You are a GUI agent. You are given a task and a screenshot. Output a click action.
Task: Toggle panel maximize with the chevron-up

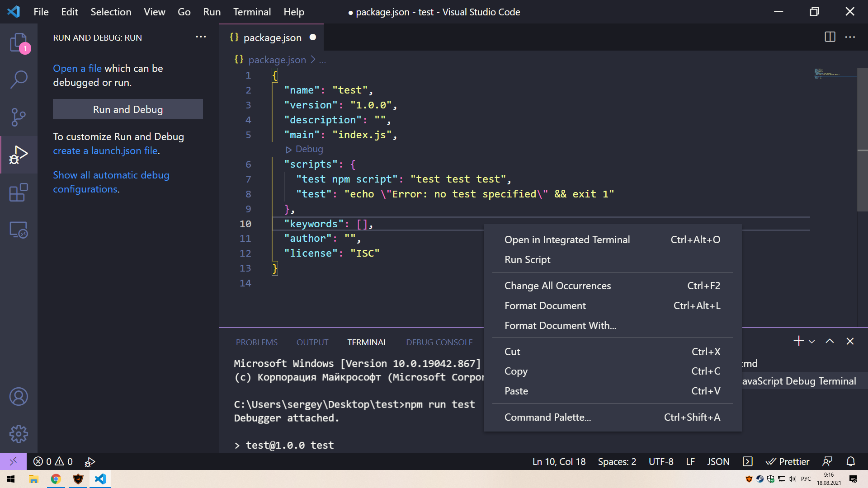[x=830, y=341]
